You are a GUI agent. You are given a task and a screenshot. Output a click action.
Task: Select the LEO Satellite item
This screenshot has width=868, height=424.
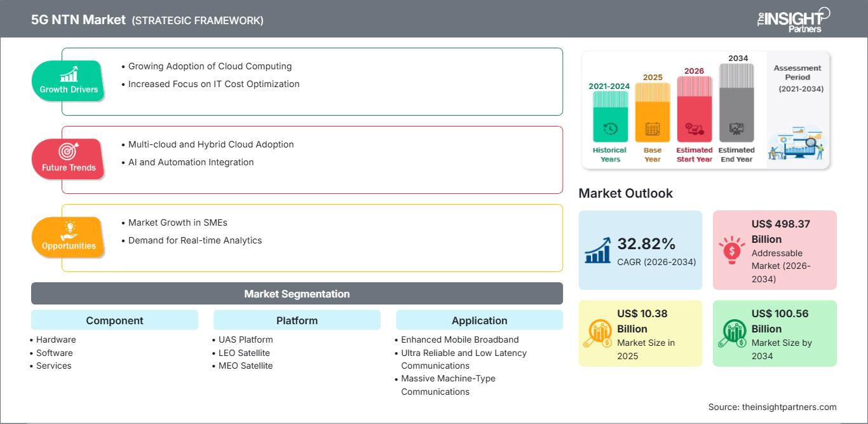point(244,353)
